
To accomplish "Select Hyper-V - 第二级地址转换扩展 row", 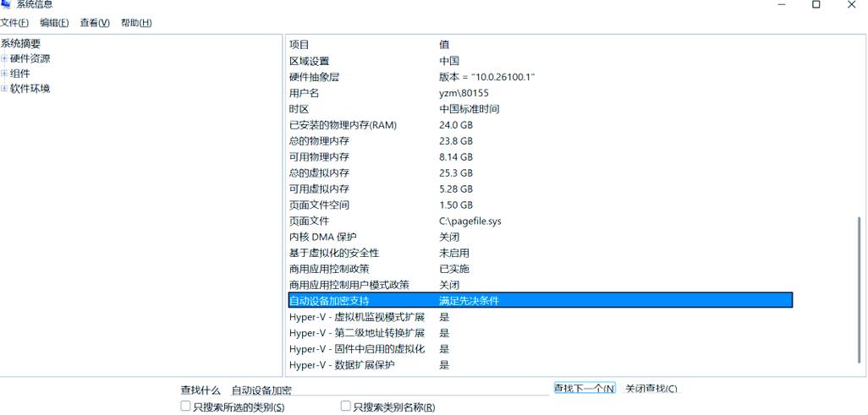I will coord(541,333).
